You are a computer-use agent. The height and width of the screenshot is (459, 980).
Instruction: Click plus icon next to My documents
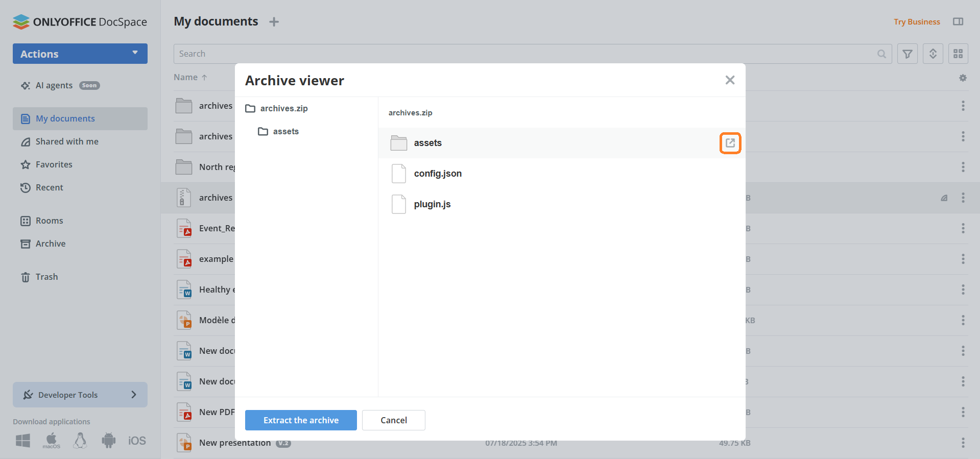[274, 21]
